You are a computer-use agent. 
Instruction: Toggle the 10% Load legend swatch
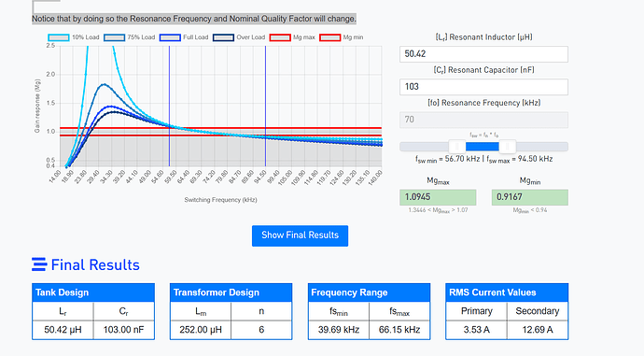tap(58, 37)
